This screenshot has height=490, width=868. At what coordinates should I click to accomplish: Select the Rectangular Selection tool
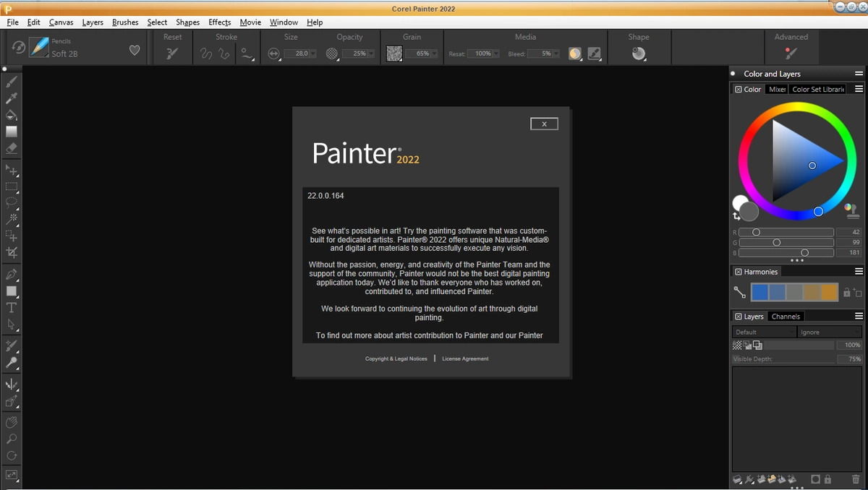(x=12, y=186)
